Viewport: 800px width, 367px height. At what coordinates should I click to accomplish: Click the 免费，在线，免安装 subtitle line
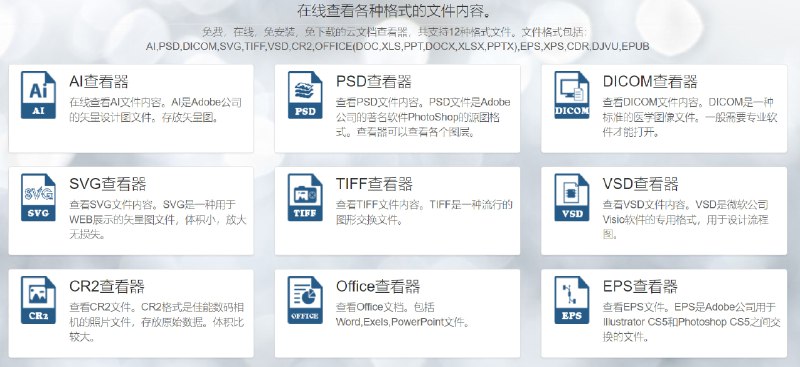coord(395,33)
